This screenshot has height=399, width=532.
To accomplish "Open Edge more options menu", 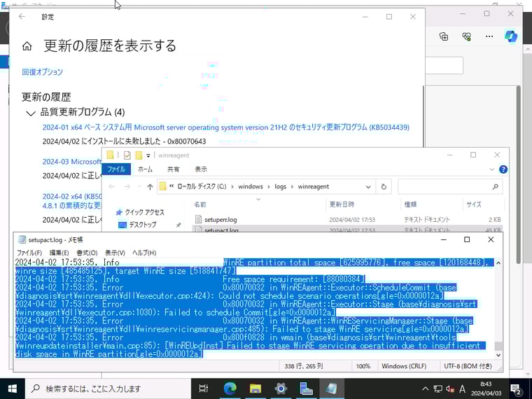I will [489, 36].
